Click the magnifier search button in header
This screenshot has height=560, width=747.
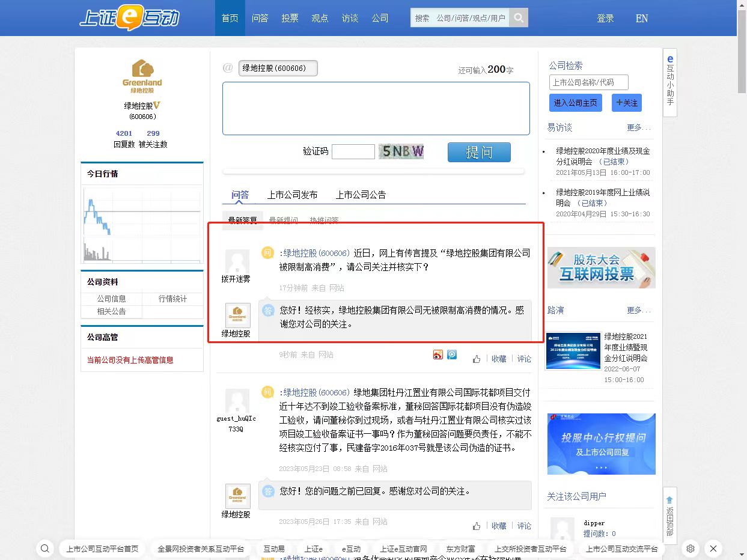tap(518, 18)
